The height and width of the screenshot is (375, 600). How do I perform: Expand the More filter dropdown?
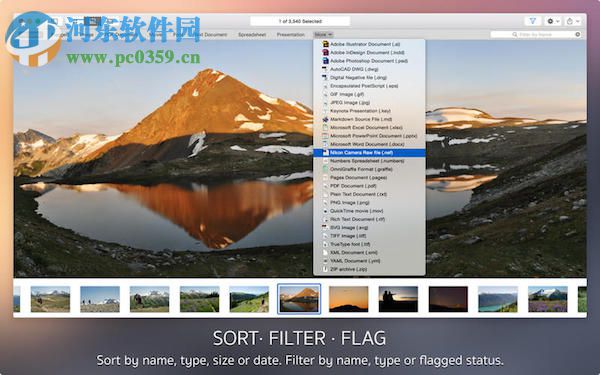pos(323,34)
